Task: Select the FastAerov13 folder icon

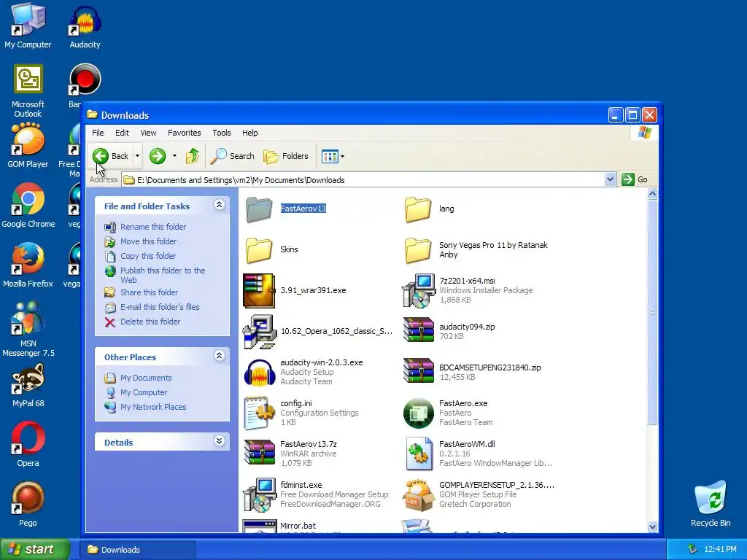Action: click(x=259, y=209)
